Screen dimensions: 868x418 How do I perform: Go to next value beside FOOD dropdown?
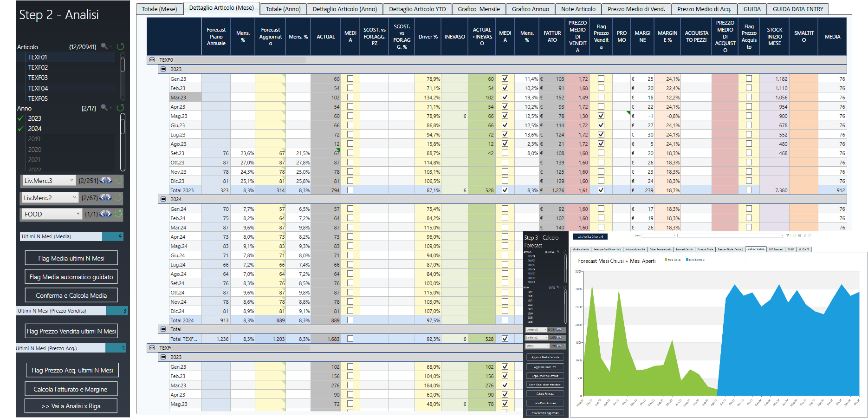109,214
